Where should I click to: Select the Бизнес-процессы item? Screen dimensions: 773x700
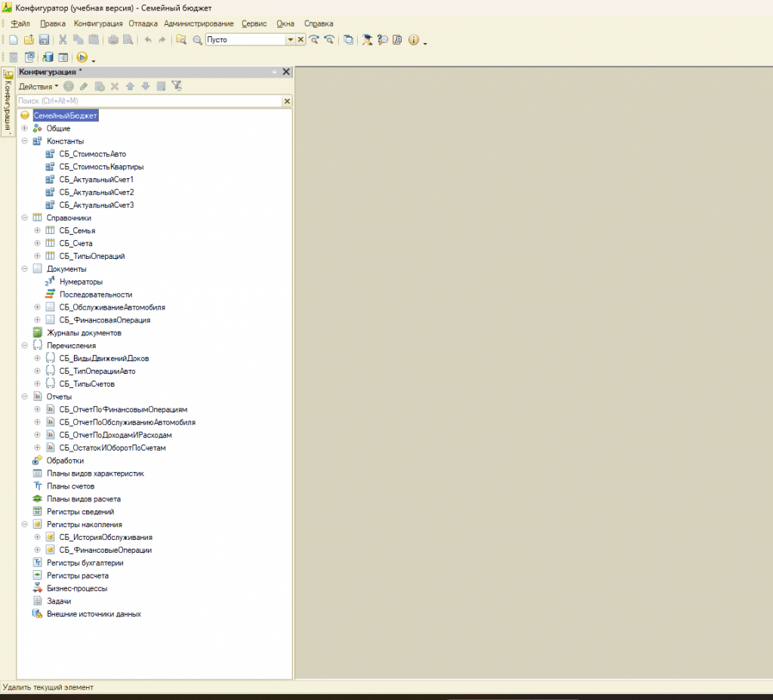pyautogui.click(x=77, y=588)
